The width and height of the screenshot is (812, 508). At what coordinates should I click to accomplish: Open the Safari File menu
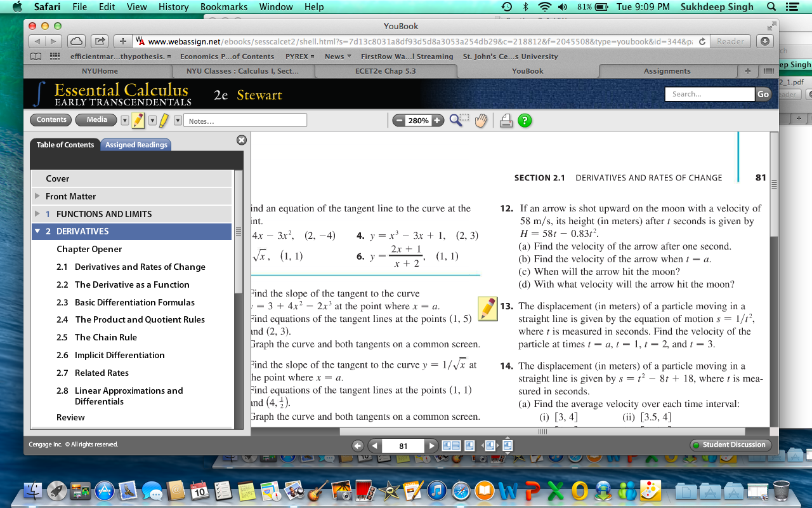80,7
